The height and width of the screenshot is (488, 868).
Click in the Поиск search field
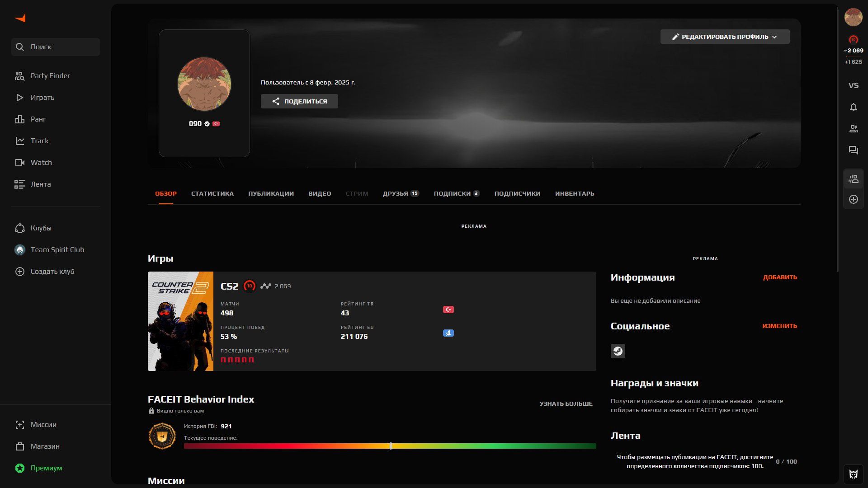click(56, 47)
